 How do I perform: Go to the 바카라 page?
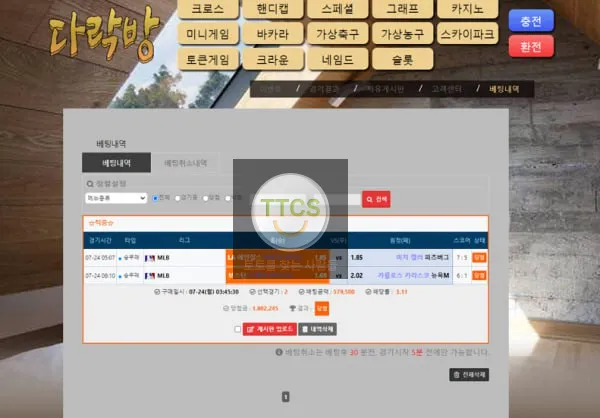point(272,34)
